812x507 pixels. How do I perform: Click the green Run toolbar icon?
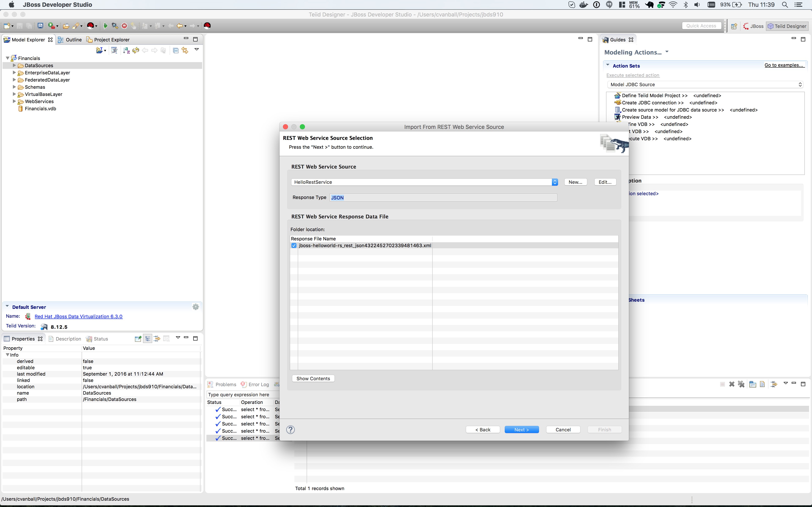point(105,26)
